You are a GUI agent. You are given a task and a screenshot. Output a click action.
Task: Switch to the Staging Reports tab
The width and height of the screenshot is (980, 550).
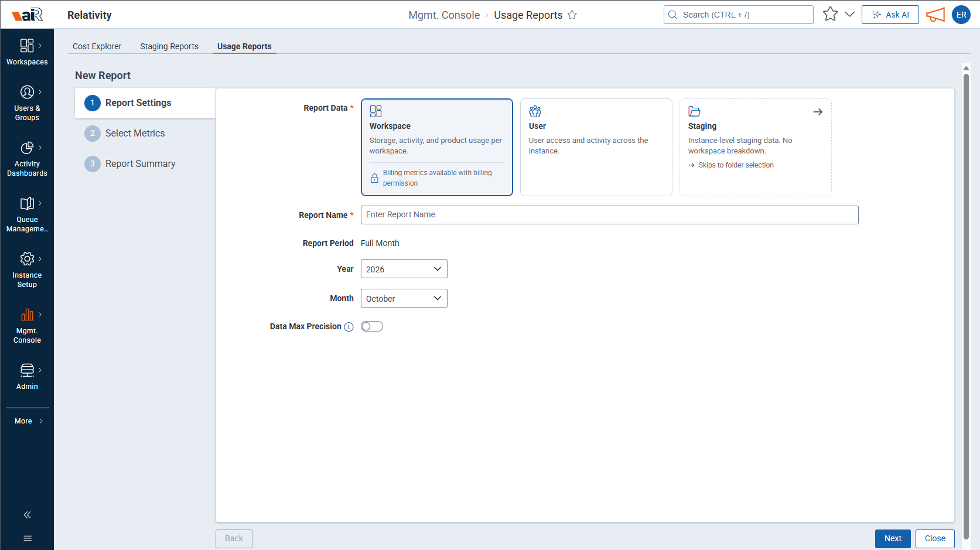click(169, 46)
